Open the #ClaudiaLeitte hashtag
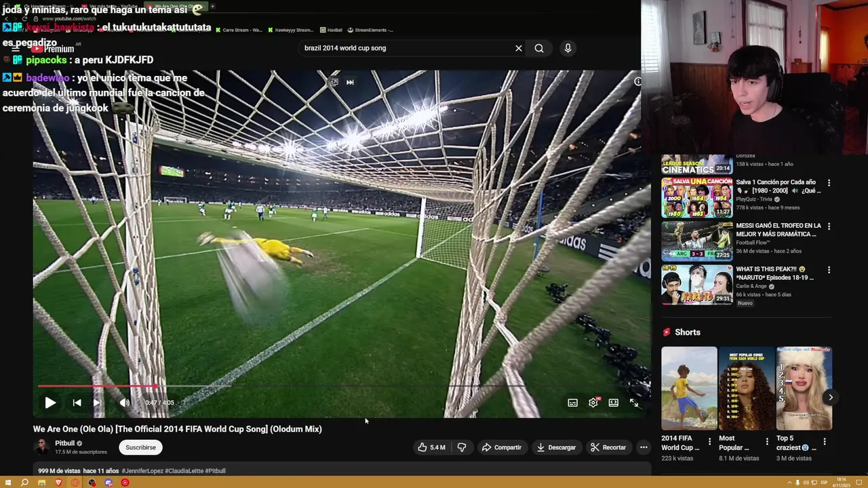The height and width of the screenshot is (488, 868). click(x=184, y=471)
